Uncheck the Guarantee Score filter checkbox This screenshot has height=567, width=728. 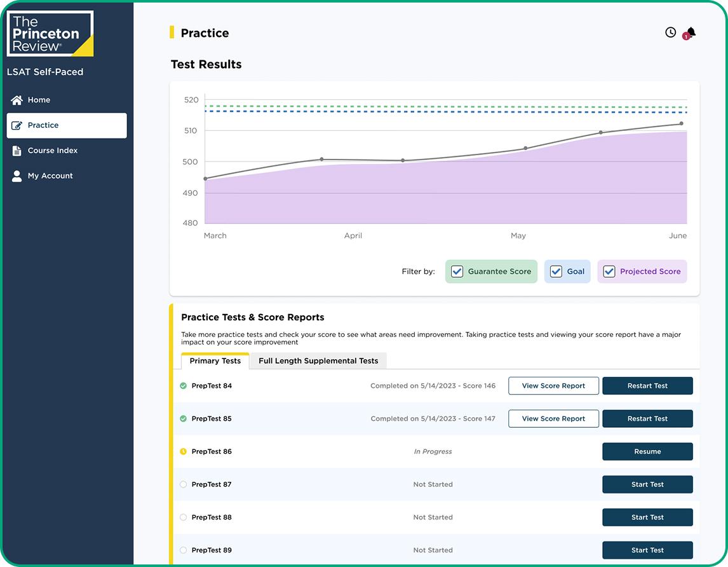pyautogui.click(x=457, y=271)
